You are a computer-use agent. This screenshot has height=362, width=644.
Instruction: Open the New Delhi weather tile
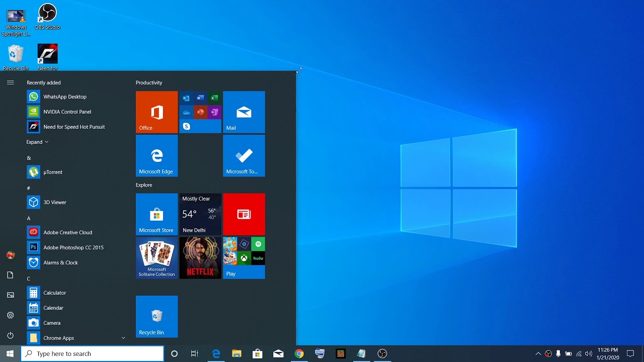pos(200,214)
